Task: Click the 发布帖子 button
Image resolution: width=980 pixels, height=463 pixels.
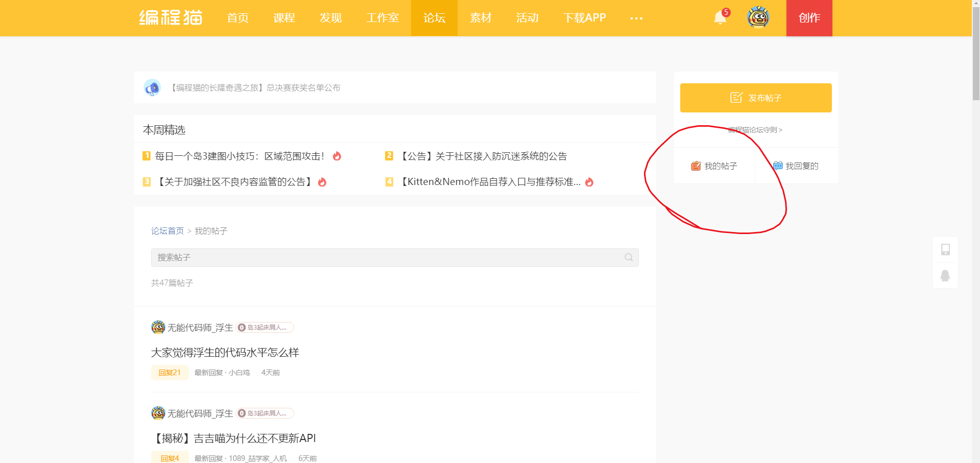Action: tap(756, 98)
